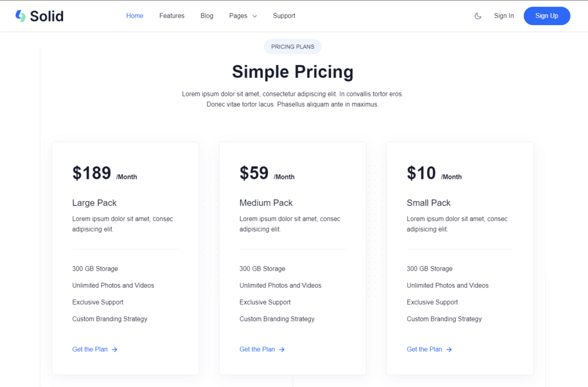Click Get the Plan for Small Pack
Viewport: 588px width, 387px height.
[x=425, y=349]
